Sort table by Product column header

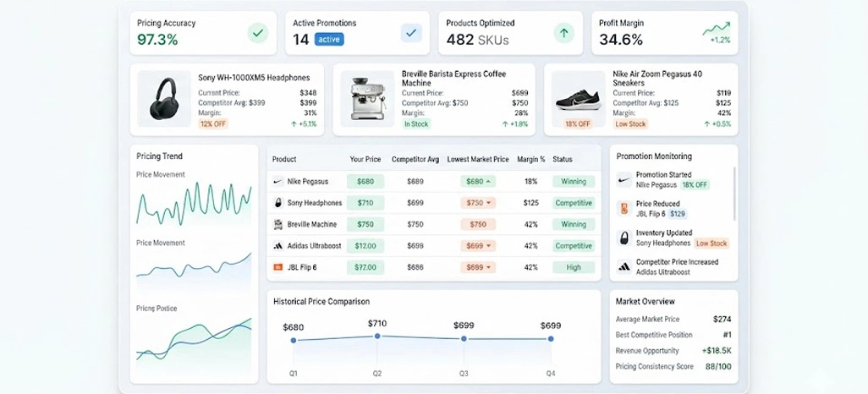(x=284, y=159)
